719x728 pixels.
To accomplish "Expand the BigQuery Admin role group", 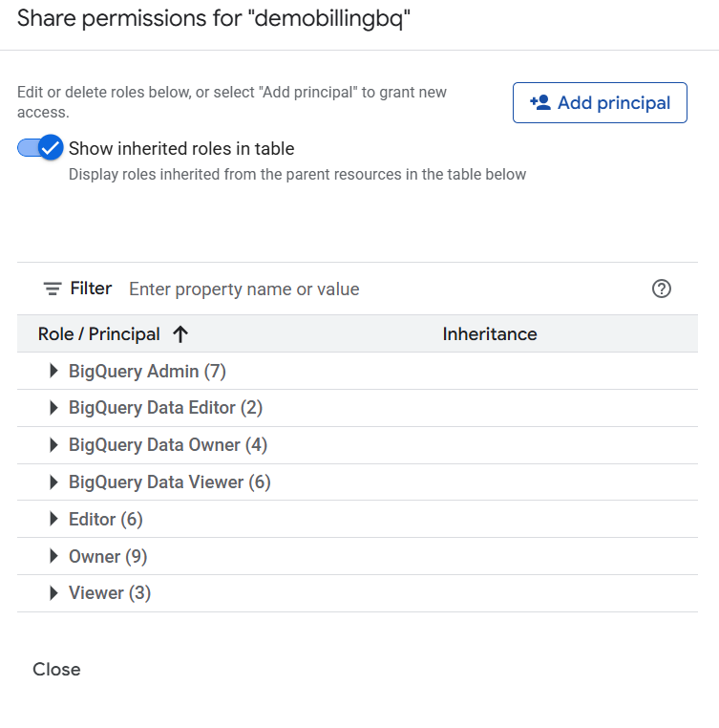I will pyautogui.click(x=53, y=372).
